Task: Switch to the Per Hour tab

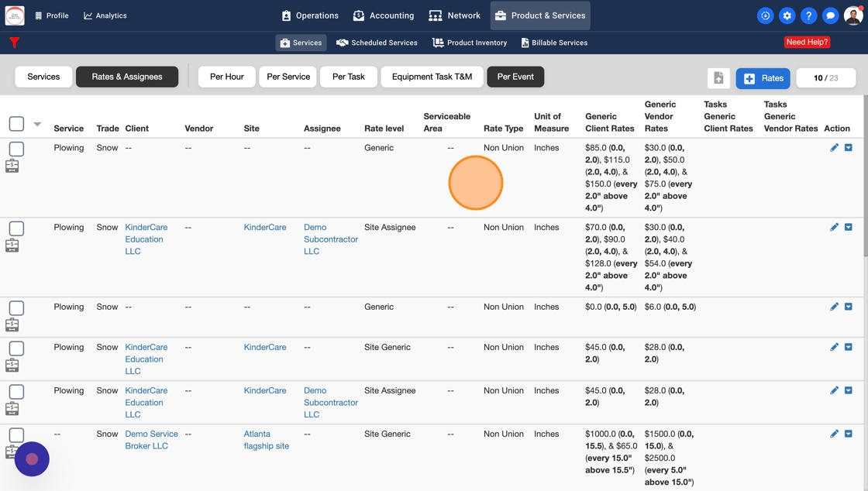Action: coord(226,77)
